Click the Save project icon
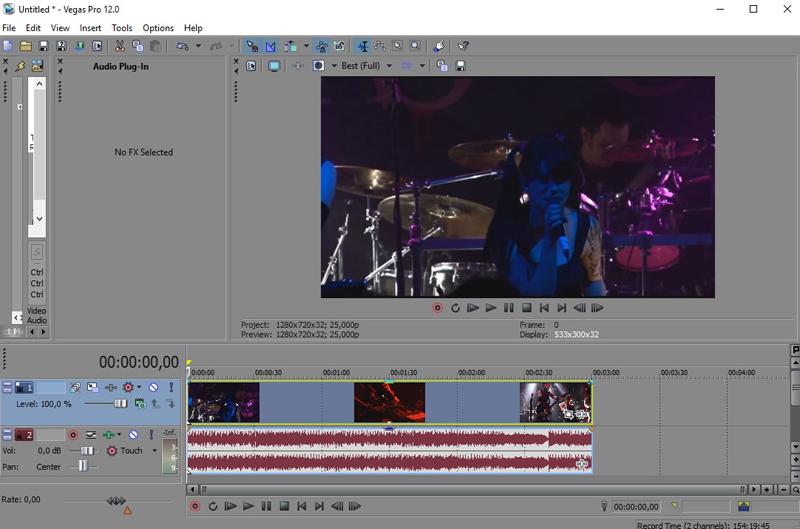The height and width of the screenshot is (529, 800). click(x=43, y=46)
